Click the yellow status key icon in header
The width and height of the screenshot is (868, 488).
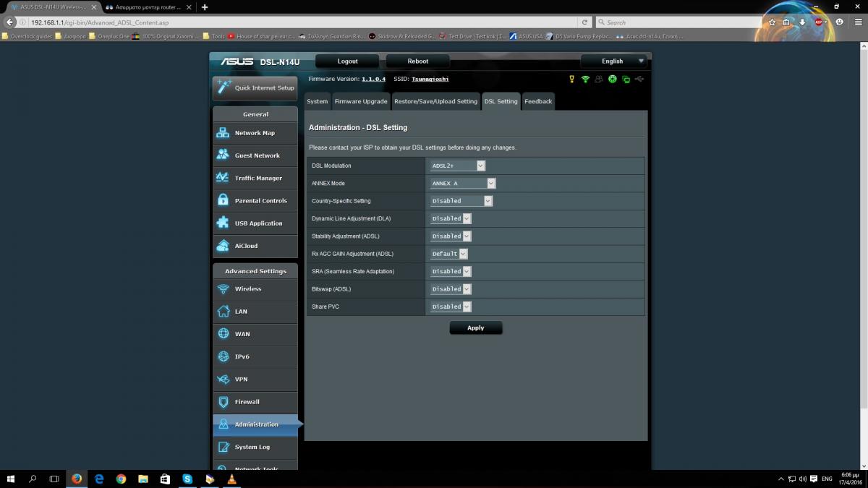572,80
